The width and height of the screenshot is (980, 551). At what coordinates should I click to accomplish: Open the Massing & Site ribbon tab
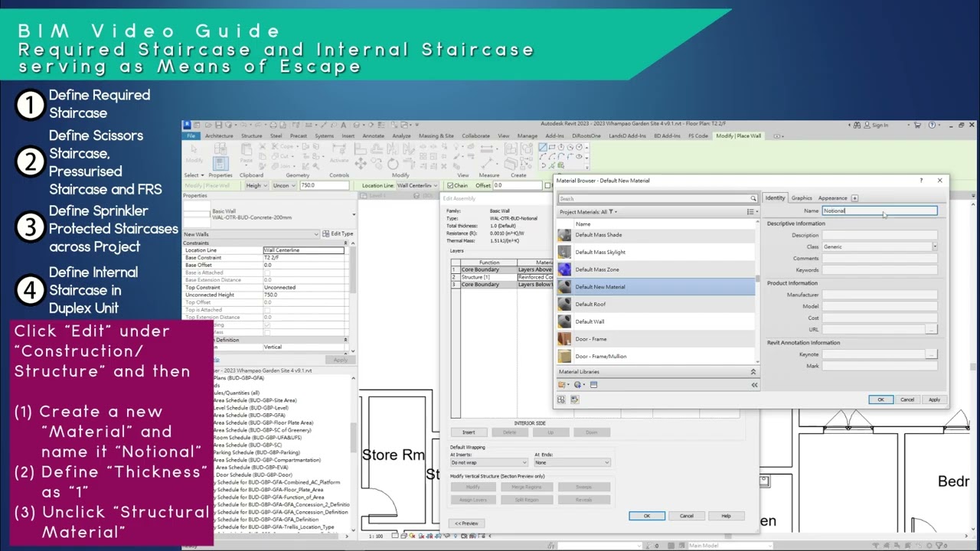[x=436, y=136]
